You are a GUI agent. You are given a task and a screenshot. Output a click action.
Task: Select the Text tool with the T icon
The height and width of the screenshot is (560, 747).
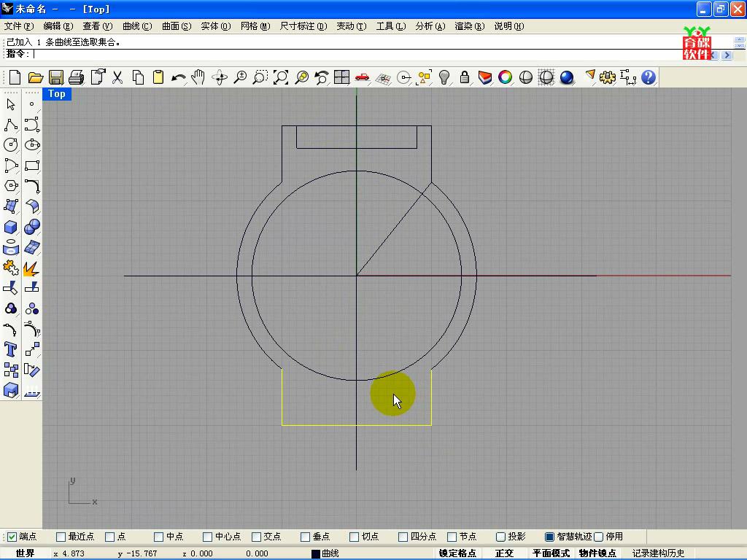click(11, 349)
